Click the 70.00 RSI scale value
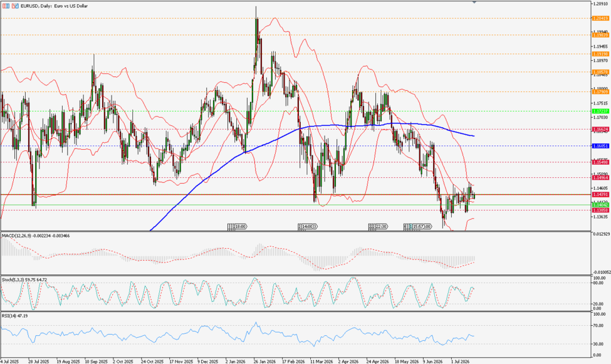The width and height of the screenshot is (611, 364). [x=598, y=325]
